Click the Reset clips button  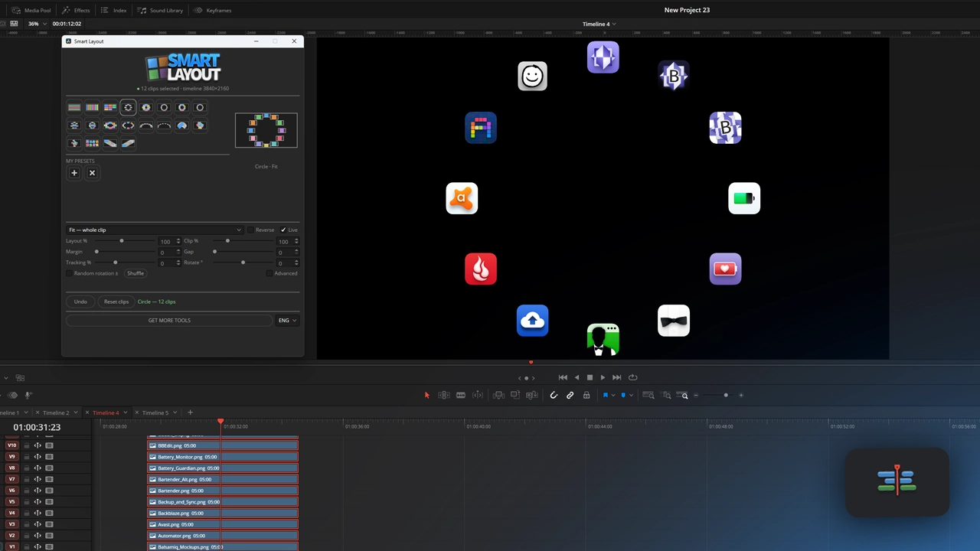click(116, 302)
